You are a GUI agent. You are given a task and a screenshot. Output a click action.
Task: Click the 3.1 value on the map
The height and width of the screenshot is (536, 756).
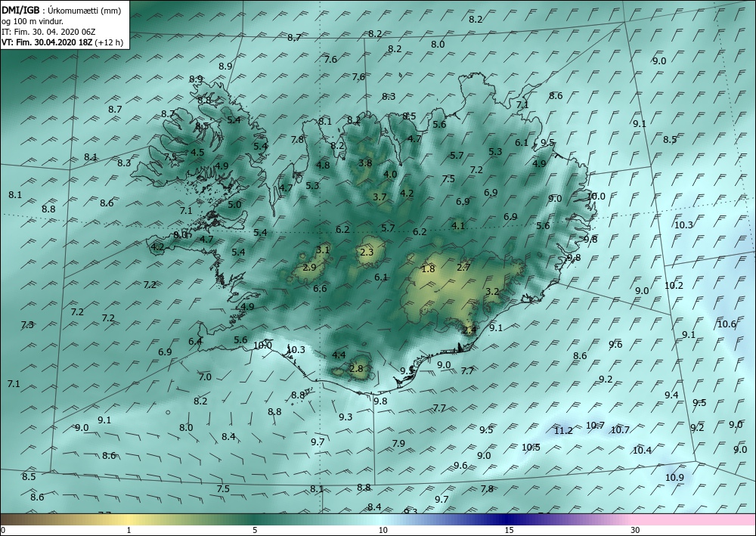323,249
